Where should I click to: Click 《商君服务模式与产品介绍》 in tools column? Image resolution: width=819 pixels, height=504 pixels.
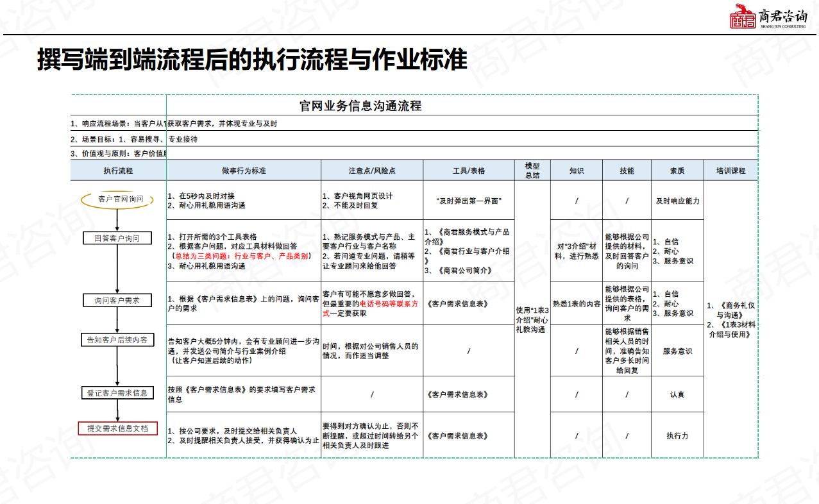[x=467, y=237]
